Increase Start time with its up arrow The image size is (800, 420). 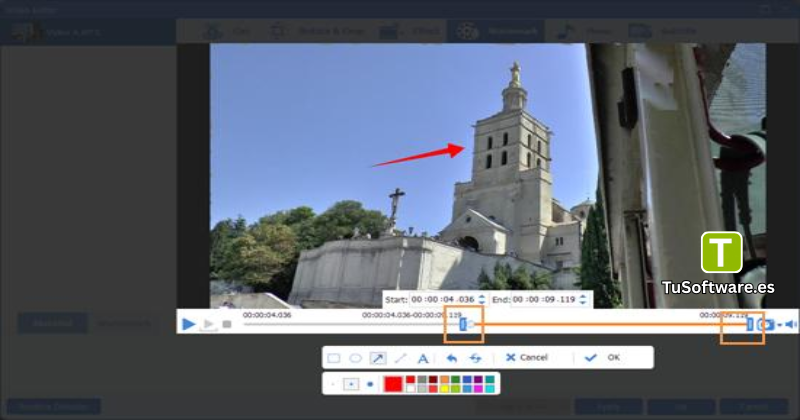482,297
